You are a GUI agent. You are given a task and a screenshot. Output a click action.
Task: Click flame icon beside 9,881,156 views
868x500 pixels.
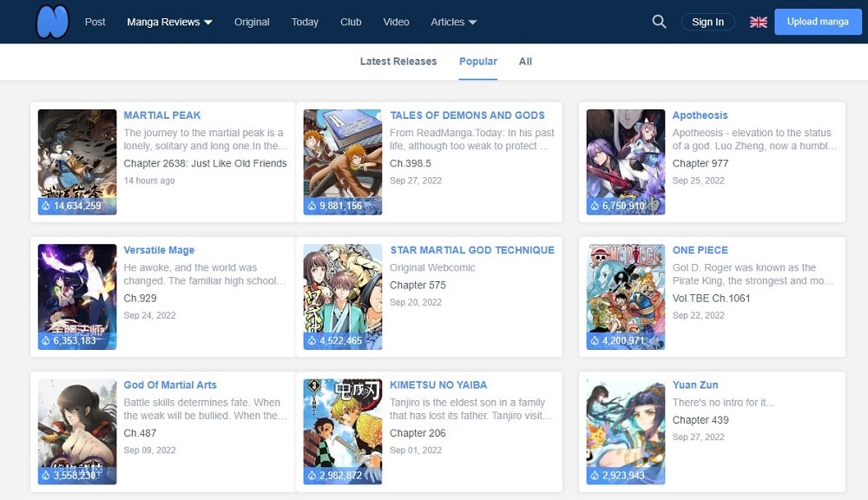pos(312,206)
